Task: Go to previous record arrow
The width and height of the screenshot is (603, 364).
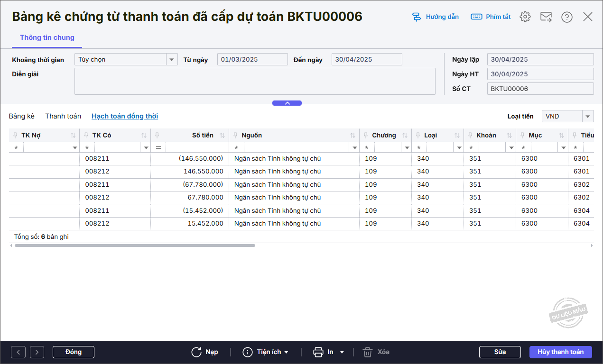Action: (x=18, y=352)
